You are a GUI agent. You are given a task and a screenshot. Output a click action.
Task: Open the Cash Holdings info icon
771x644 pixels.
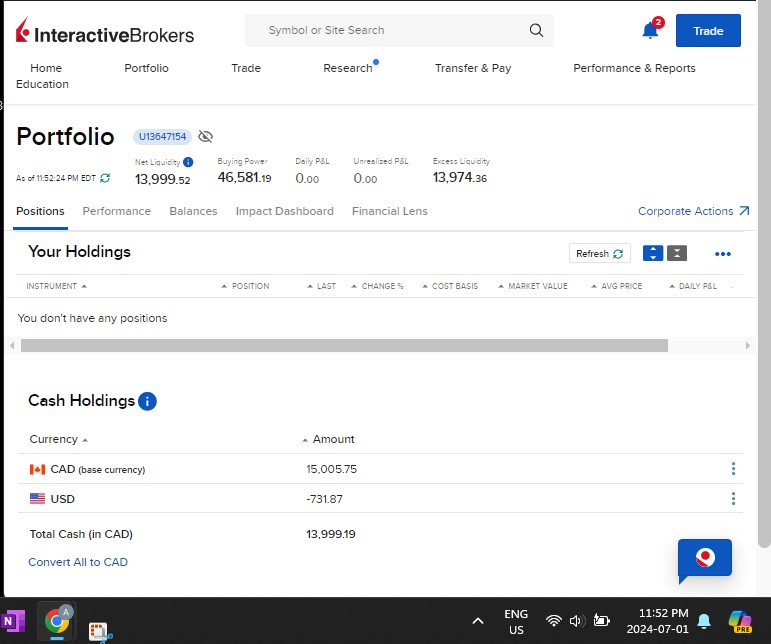(147, 401)
